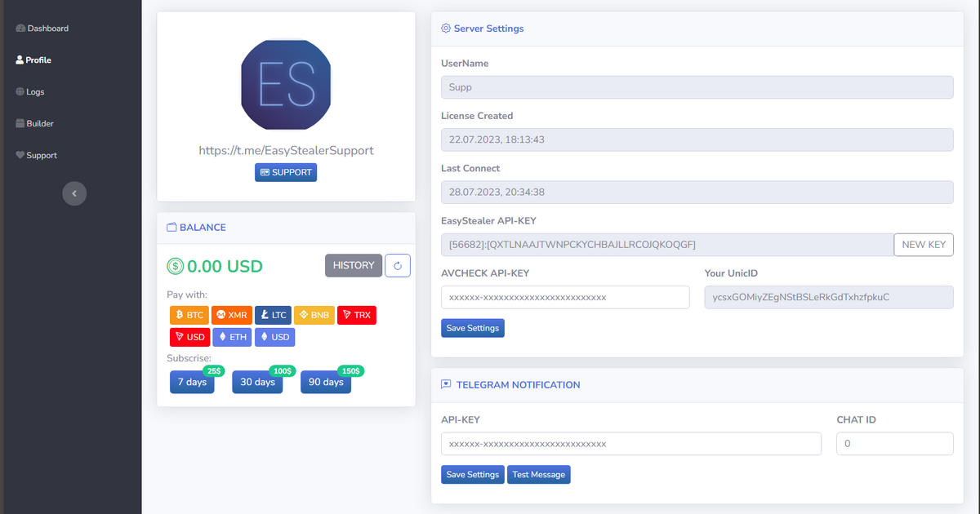Click the wallet icon beside BALANCE
980x514 pixels.
pyautogui.click(x=171, y=228)
